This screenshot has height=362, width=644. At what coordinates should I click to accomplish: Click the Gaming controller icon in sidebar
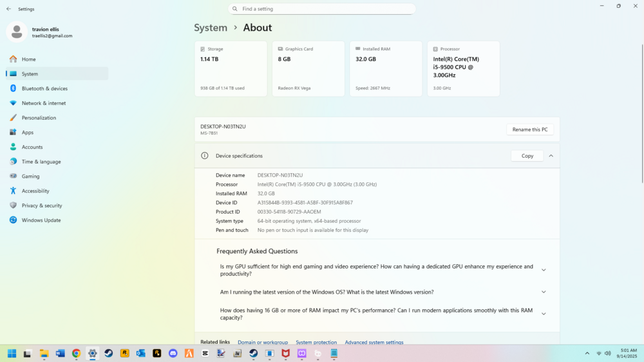coord(13,176)
